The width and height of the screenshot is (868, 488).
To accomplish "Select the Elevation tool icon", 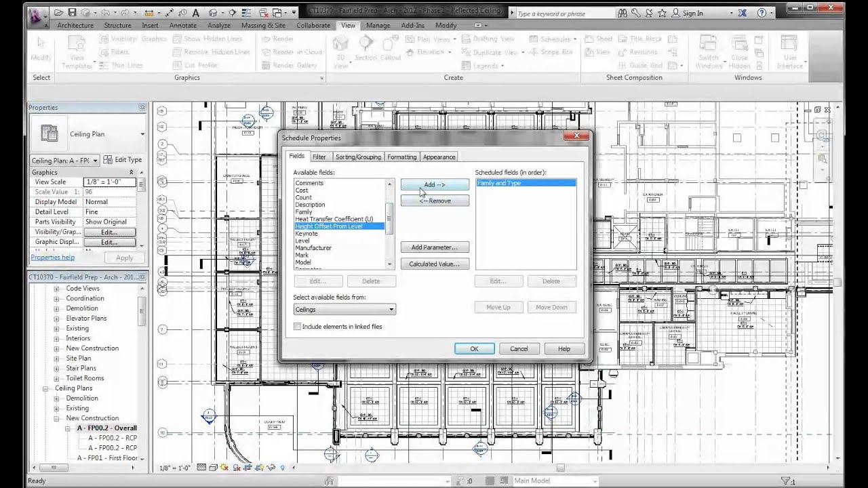I will [410, 52].
